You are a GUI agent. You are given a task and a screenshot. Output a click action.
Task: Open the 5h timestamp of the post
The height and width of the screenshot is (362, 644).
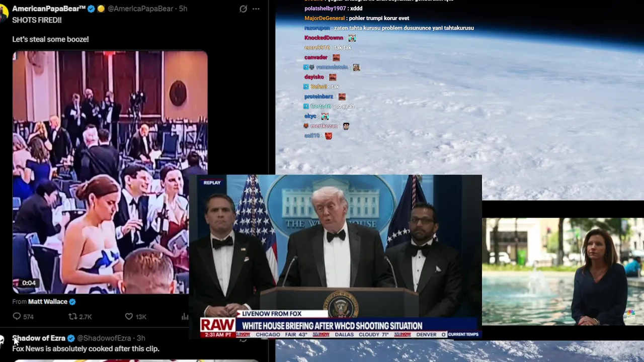(183, 9)
